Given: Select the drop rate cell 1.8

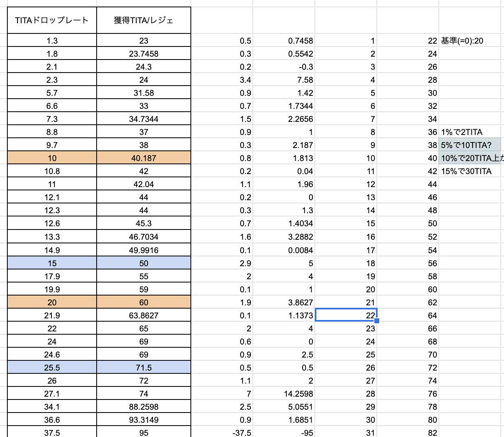Looking at the screenshot, I should tap(52, 53).
